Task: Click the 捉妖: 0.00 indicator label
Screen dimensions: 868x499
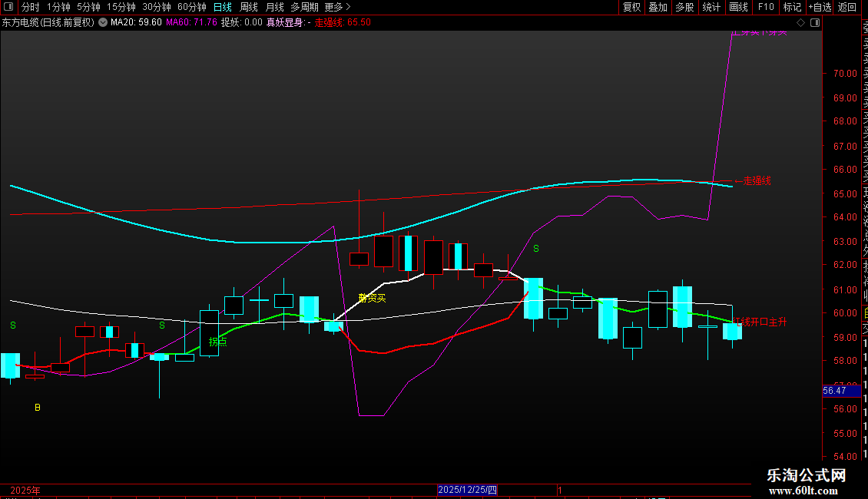Action: point(242,23)
